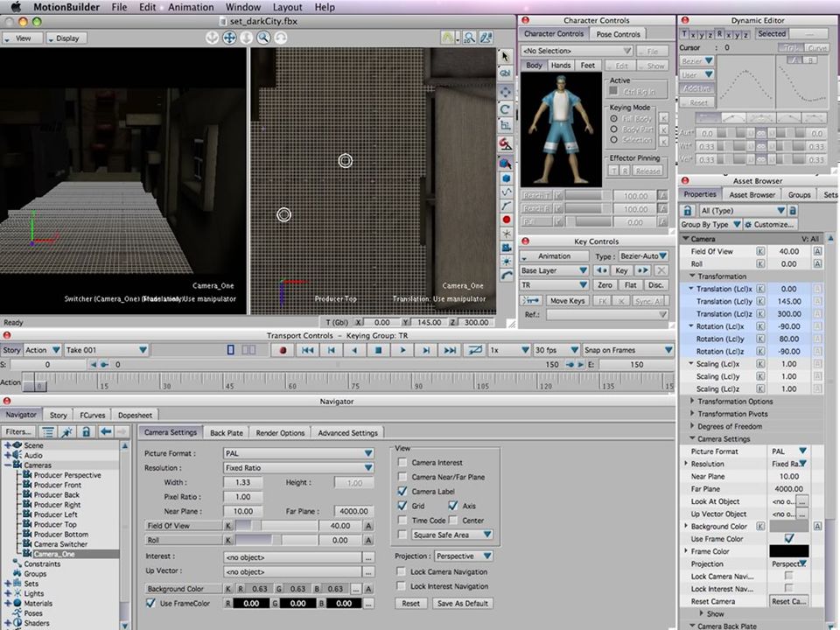Click the Move Keys button

pyautogui.click(x=567, y=300)
